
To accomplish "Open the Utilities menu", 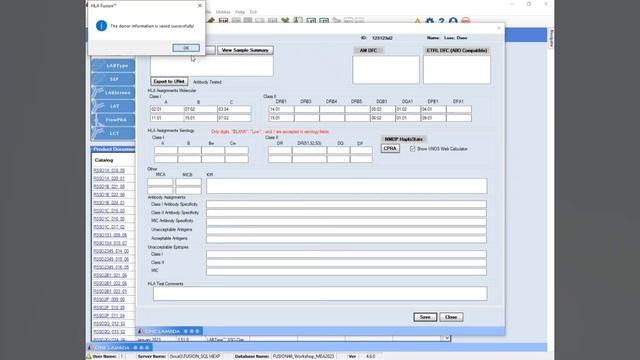I will (x=223, y=12).
